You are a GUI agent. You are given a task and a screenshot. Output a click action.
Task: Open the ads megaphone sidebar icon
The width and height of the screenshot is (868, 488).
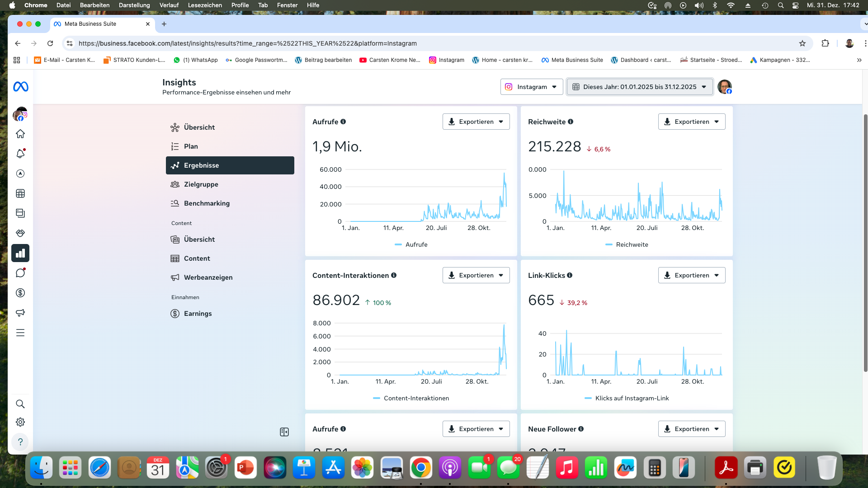tap(20, 313)
